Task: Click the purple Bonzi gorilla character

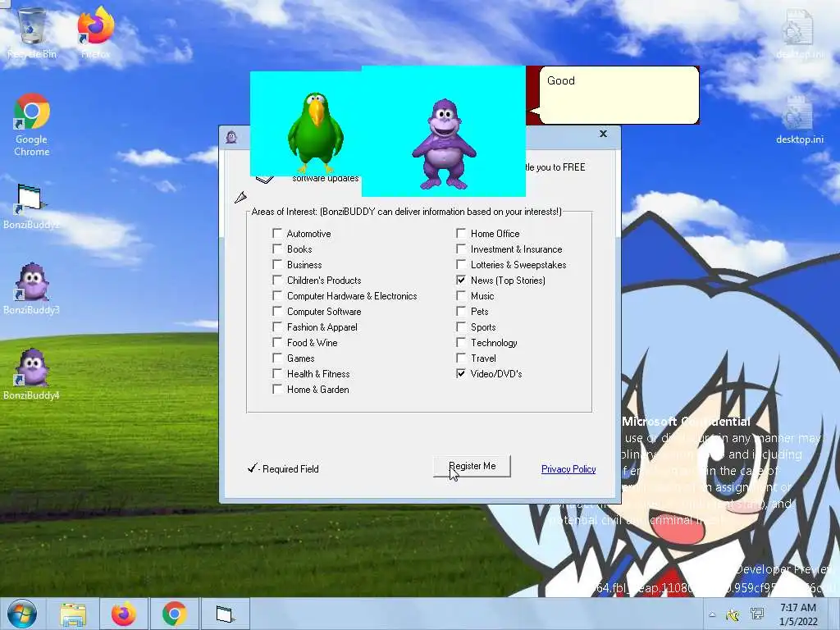Action: point(444,144)
